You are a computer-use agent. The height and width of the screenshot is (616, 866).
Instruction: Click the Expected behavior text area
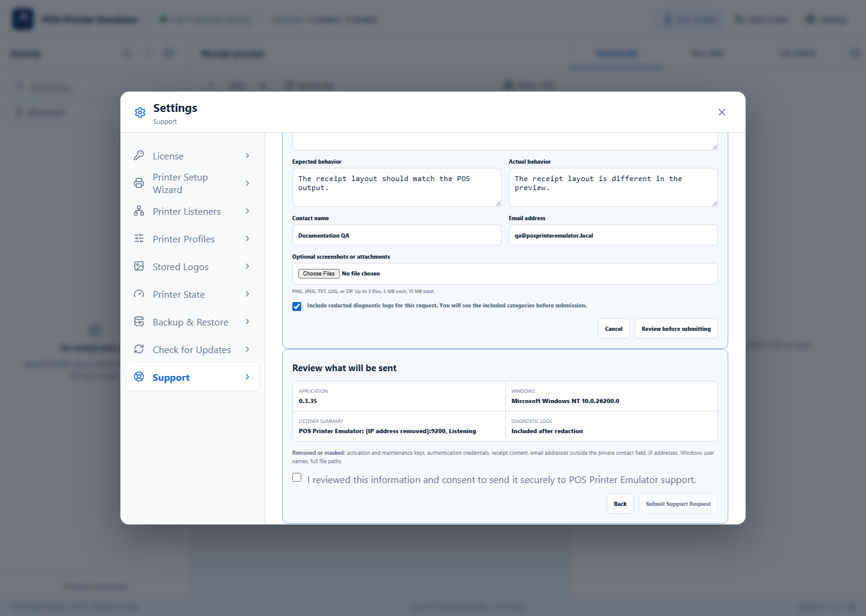pos(397,187)
